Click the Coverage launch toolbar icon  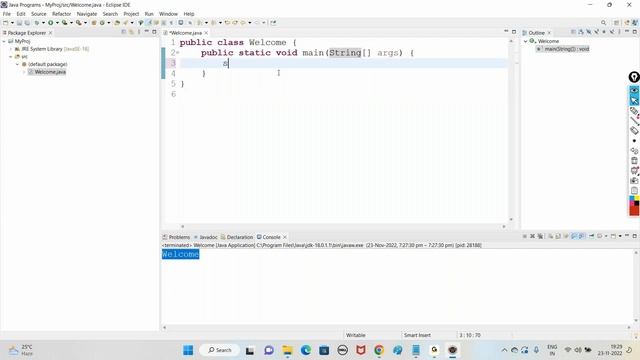[64, 23]
